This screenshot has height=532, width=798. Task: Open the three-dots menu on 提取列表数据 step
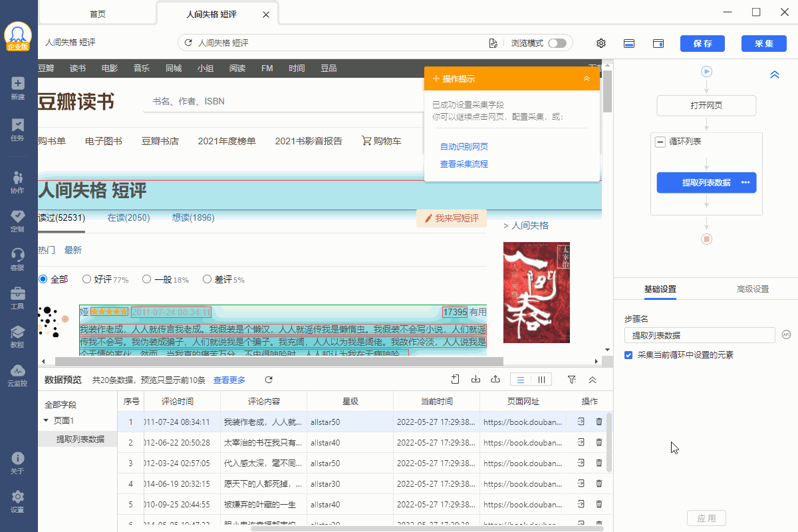(x=745, y=182)
